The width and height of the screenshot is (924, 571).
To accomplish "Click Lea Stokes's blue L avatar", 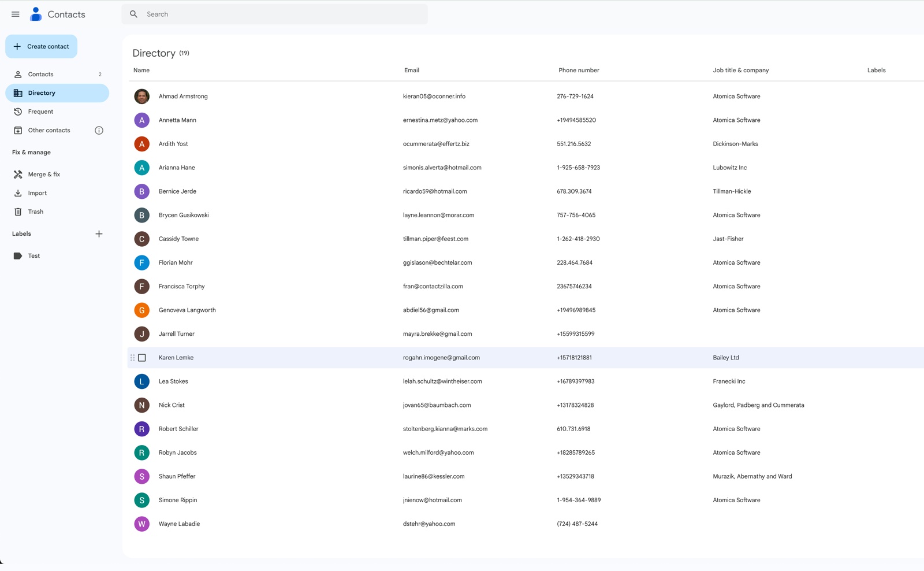I will [x=141, y=381].
